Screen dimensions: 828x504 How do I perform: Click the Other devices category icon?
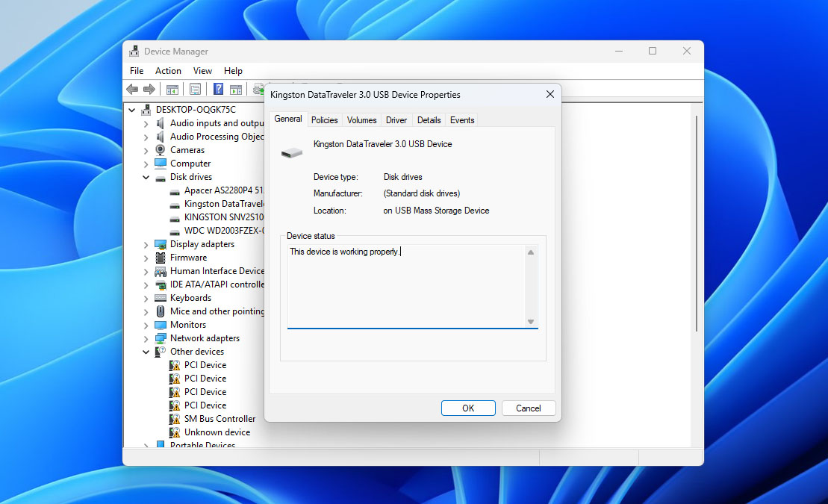(160, 352)
